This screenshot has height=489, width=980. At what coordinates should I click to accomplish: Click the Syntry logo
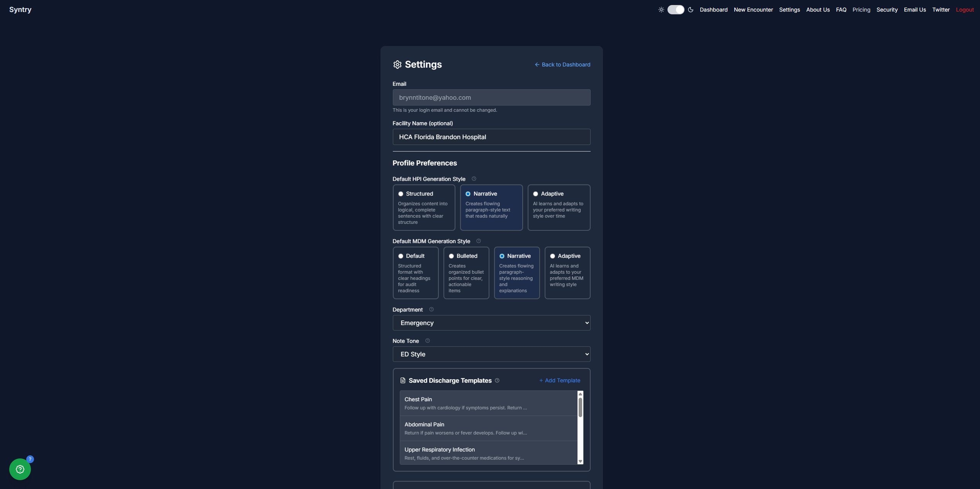click(20, 10)
